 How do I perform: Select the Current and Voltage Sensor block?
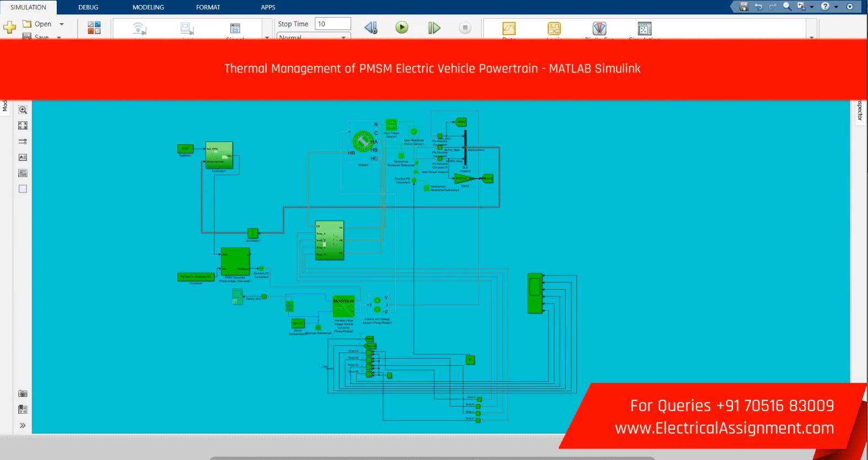[x=378, y=305]
